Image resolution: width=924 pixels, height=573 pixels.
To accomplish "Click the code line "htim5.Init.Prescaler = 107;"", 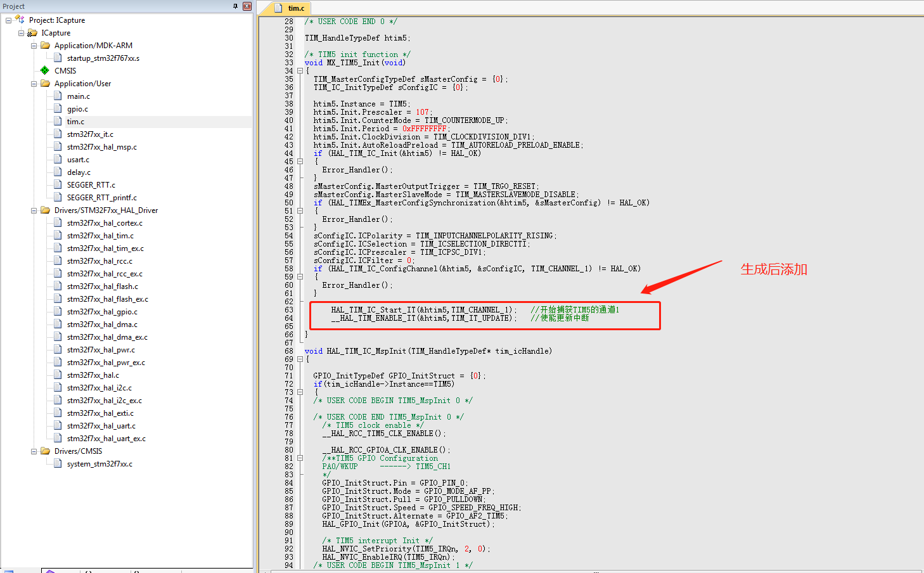I will pyautogui.click(x=373, y=112).
